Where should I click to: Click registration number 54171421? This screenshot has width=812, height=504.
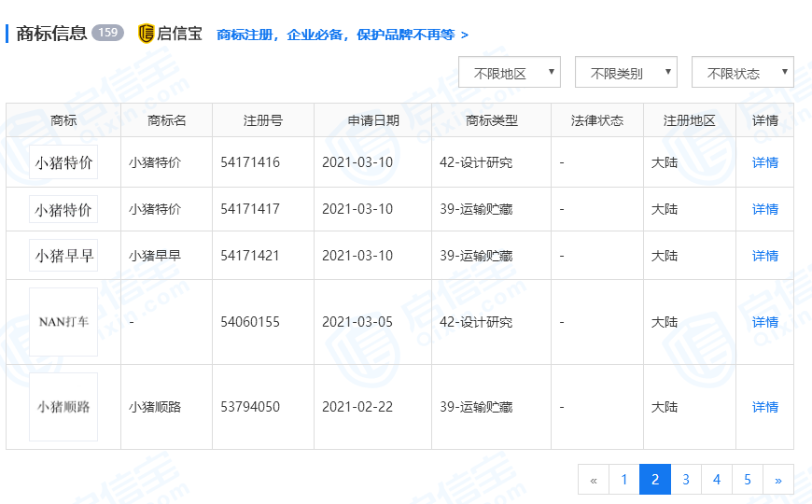(x=250, y=256)
